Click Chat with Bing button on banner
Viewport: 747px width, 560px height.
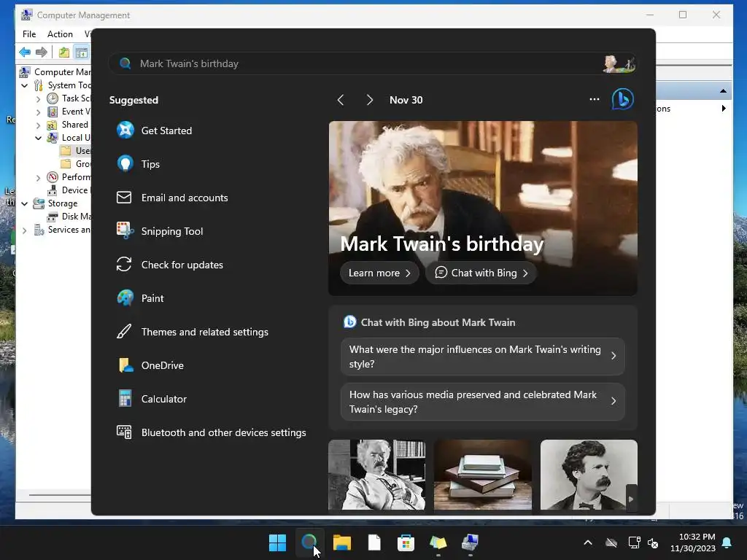point(481,273)
